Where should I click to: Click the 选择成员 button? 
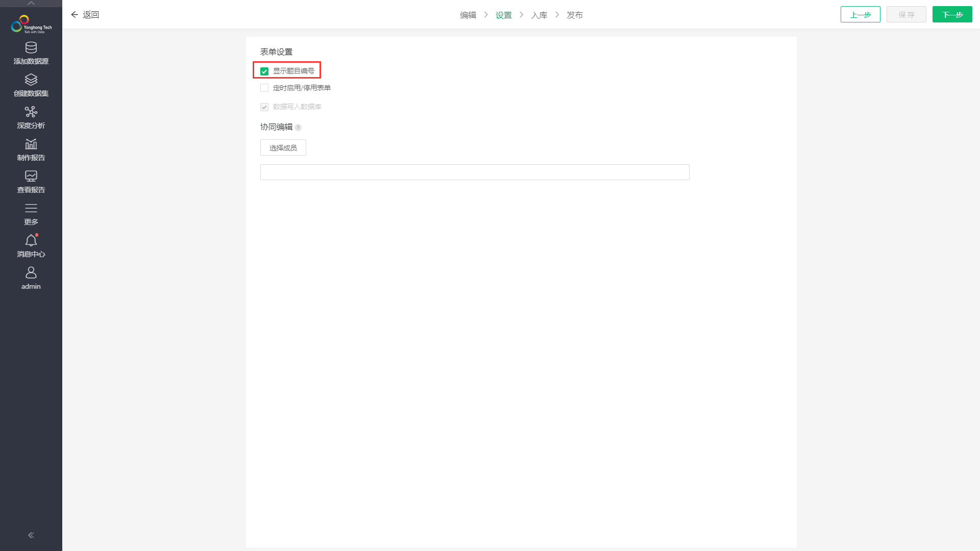coord(283,147)
